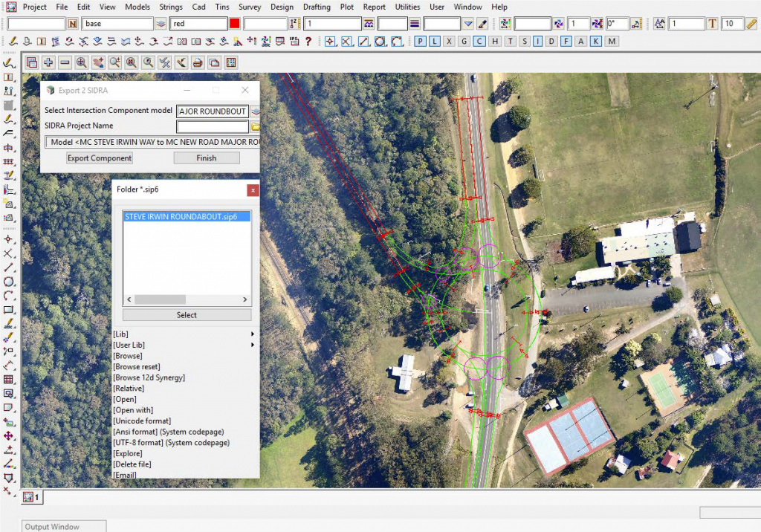Choose [Browse 12d Synergy] from the list
The image size is (761, 532).
pos(149,377)
